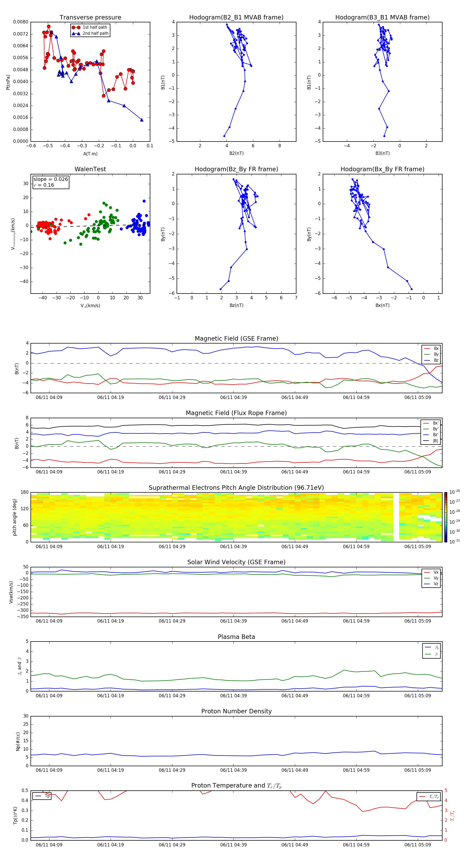Click the 'B3(nT)' x-axis label
473x868 pixels.
(x=382, y=154)
